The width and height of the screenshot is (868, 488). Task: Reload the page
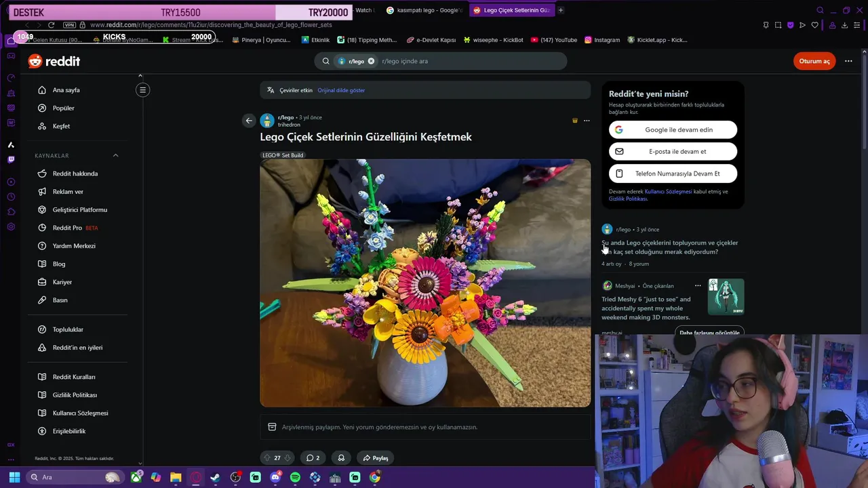pos(51,25)
